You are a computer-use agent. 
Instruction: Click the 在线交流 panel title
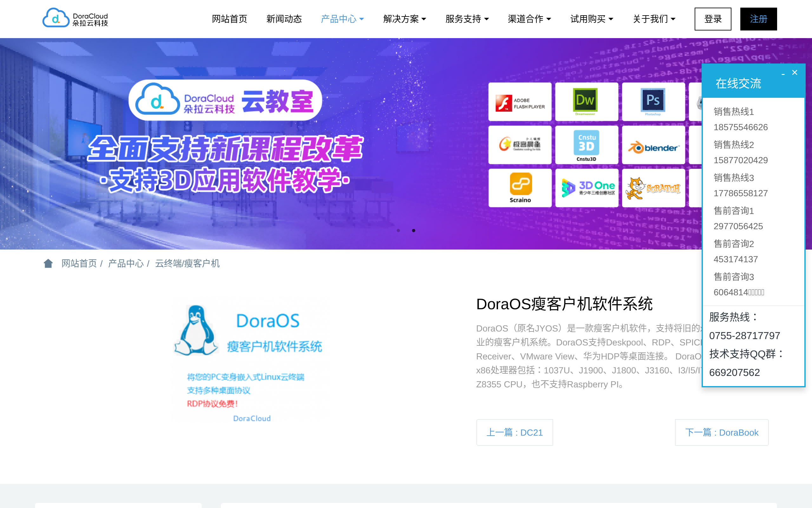pyautogui.click(x=738, y=83)
